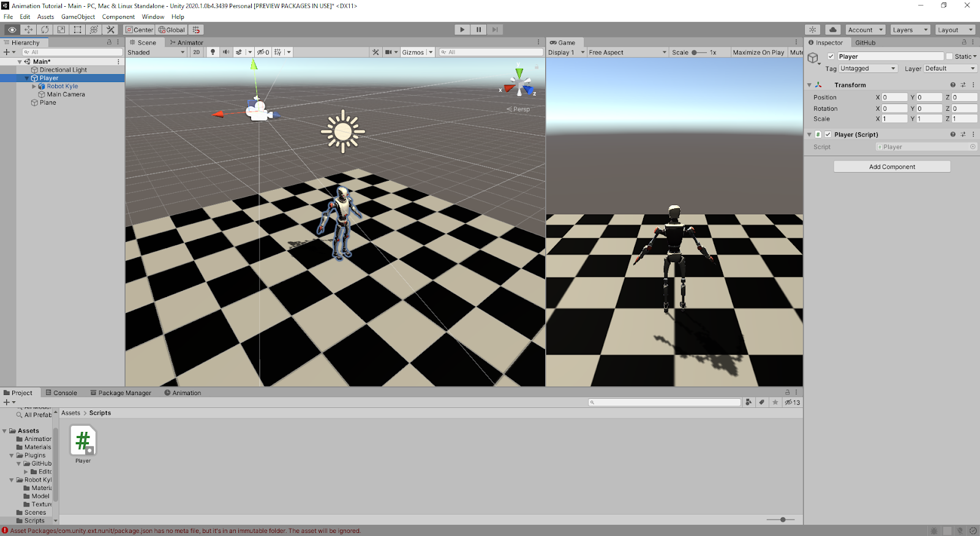The height and width of the screenshot is (536, 980).
Task: Toggle the Static checkbox
Action: (949, 56)
